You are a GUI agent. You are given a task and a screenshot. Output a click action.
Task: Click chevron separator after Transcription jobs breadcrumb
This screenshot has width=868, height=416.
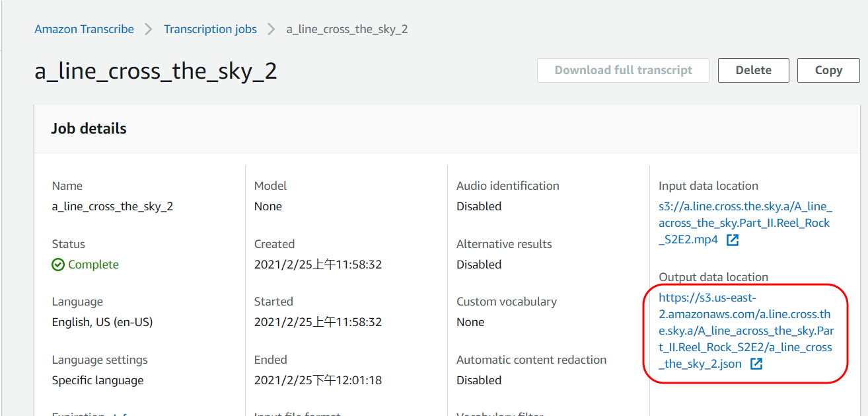coord(271,29)
